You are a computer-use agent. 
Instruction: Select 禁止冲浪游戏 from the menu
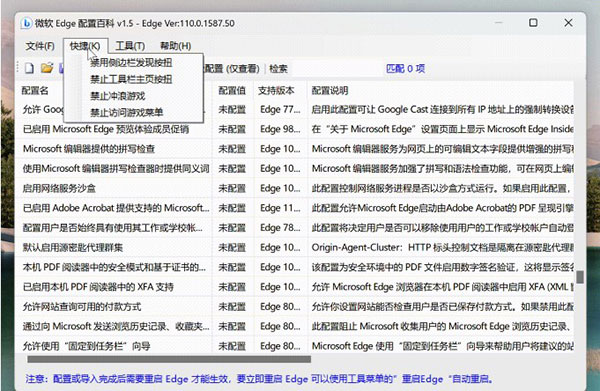click(x=118, y=96)
